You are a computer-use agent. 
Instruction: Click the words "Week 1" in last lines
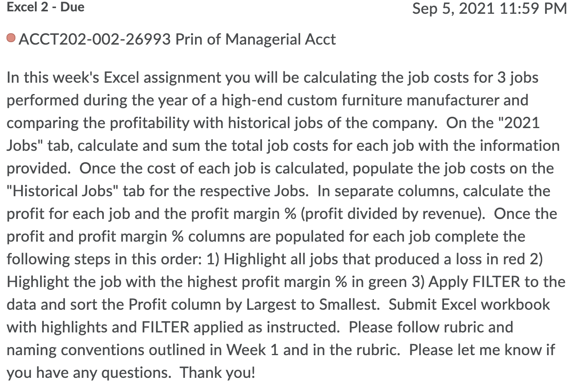point(252,350)
